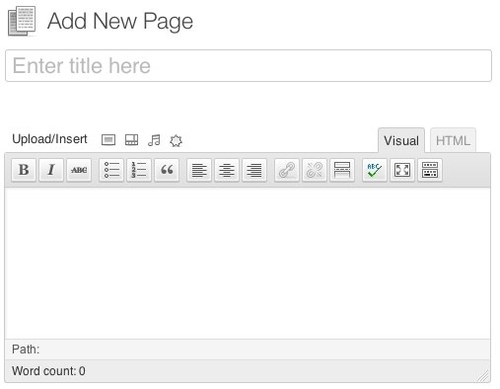Switch to the HTML editor tab
Screen dimensions: 500x389
pos(453,140)
